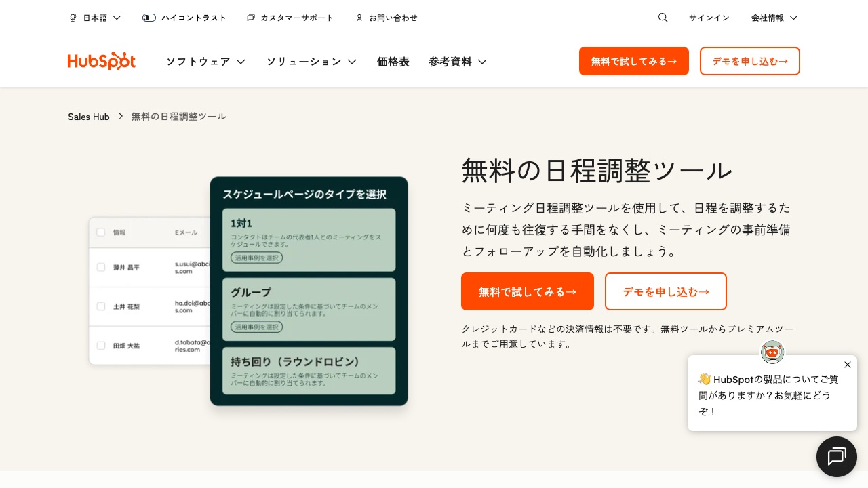Click the 情報 column header
Screen dimensions: 868x488
point(119,232)
